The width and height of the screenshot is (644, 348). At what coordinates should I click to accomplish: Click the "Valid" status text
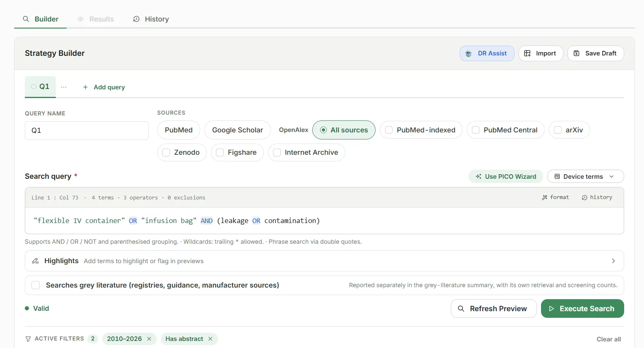pyautogui.click(x=41, y=308)
